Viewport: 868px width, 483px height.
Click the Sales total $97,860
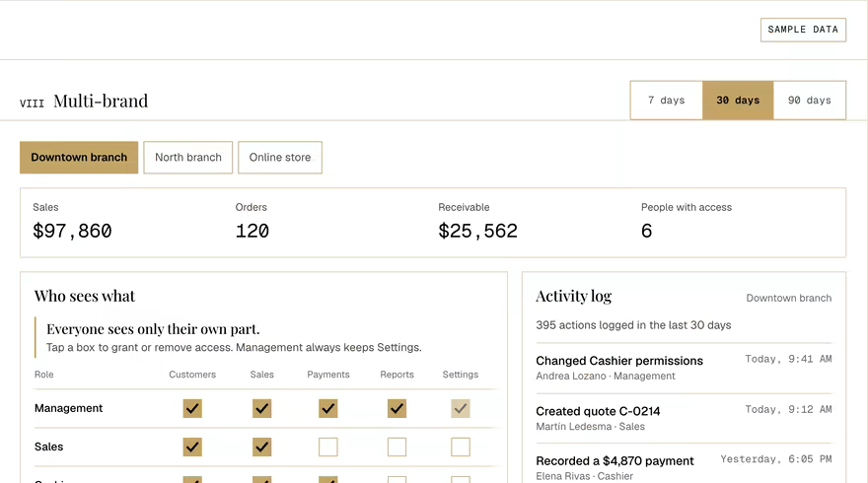click(72, 231)
